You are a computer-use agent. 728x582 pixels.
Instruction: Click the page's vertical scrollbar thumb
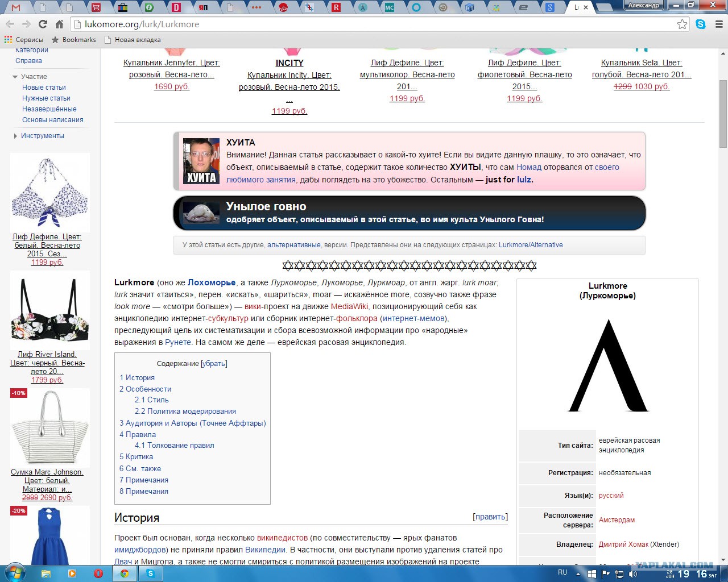click(723, 114)
